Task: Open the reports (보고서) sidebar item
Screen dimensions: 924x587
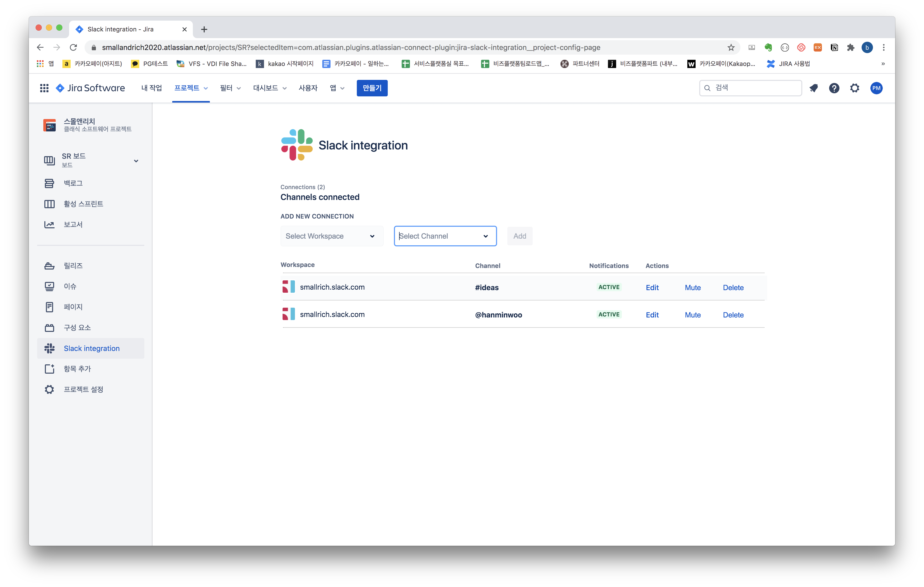Action: tap(73, 224)
